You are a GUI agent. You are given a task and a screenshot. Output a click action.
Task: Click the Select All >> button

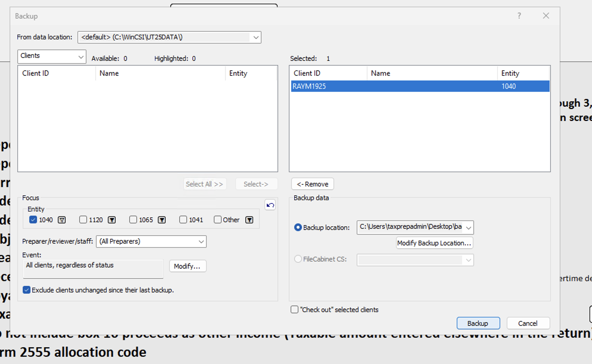click(x=205, y=184)
